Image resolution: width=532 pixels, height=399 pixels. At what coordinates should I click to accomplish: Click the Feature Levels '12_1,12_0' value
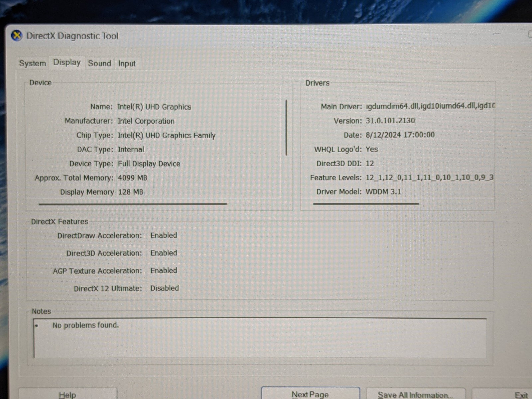click(430, 177)
